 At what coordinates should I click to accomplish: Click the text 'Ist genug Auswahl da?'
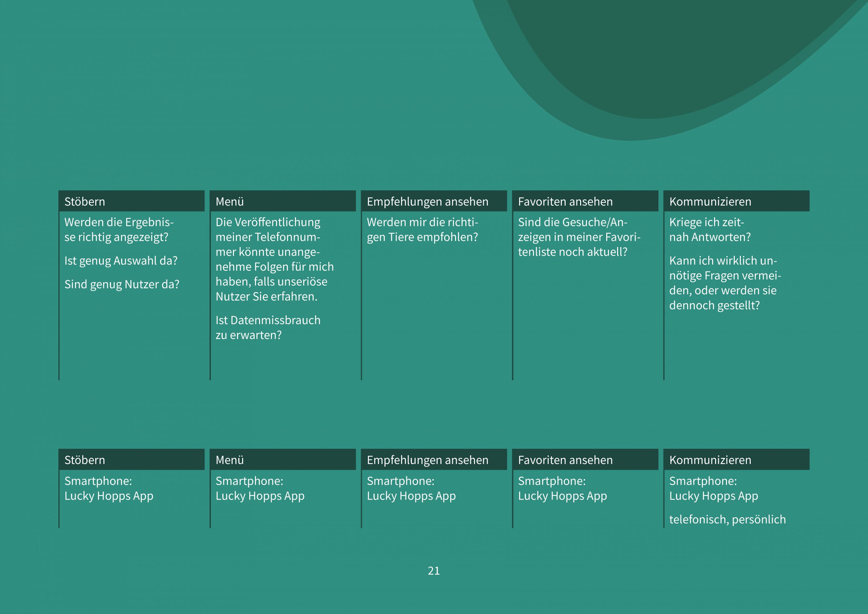point(121,261)
